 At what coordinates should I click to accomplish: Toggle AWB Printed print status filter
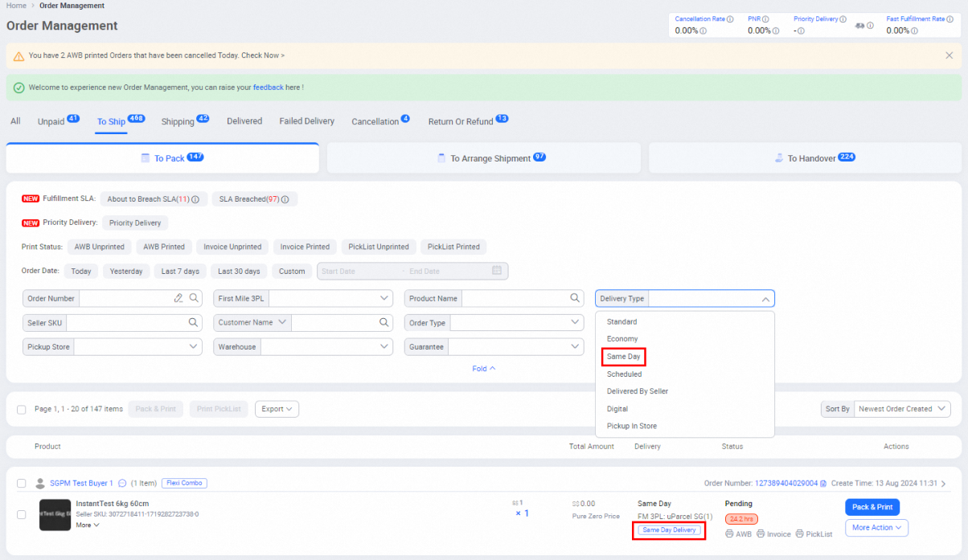click(164, 247)
